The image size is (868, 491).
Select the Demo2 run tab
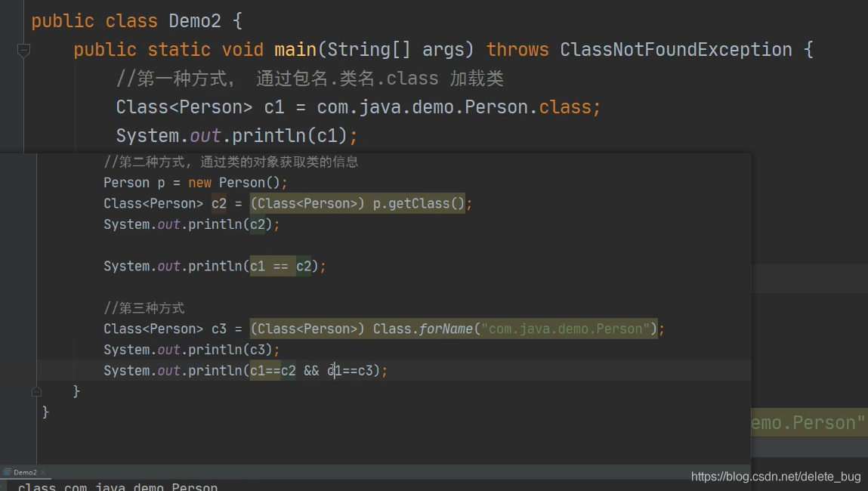(25, 472)
